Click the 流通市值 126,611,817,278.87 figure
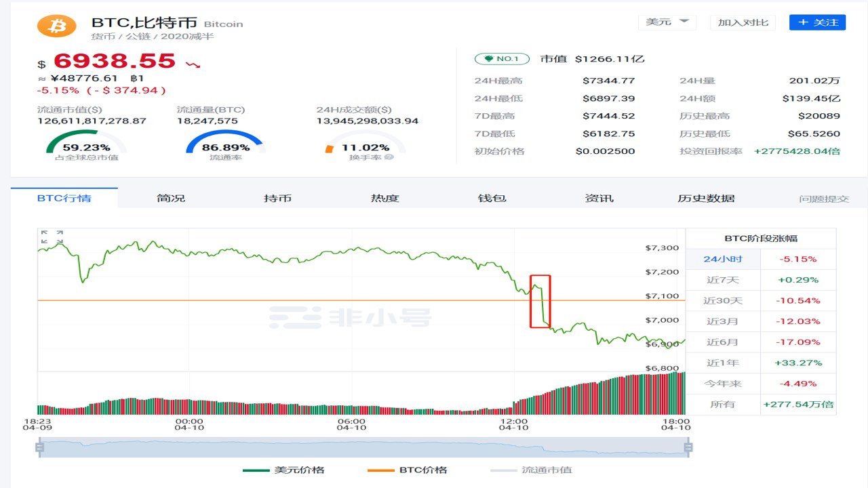The image size is (868, 488). (92, 121)
